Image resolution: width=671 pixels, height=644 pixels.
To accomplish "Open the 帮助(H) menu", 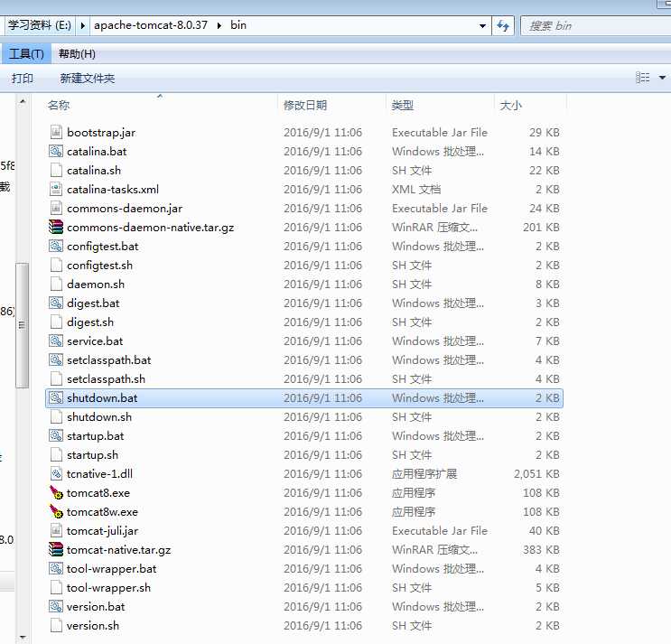I will [77, 54].
